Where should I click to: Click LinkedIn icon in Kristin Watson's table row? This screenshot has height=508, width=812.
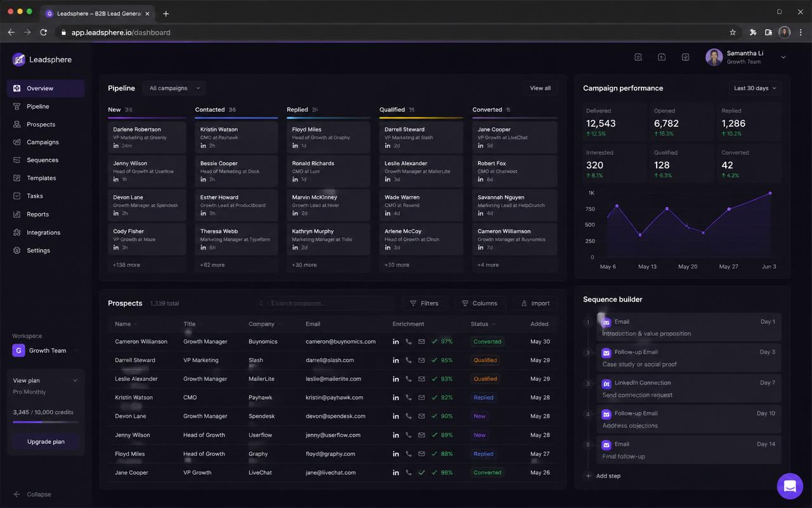[x=396, y=398]
